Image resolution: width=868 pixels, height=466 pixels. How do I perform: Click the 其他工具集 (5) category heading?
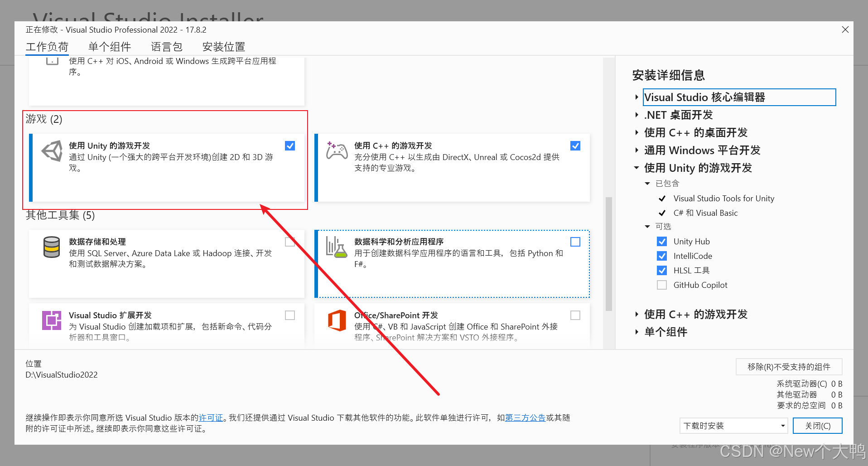(60, 215)
